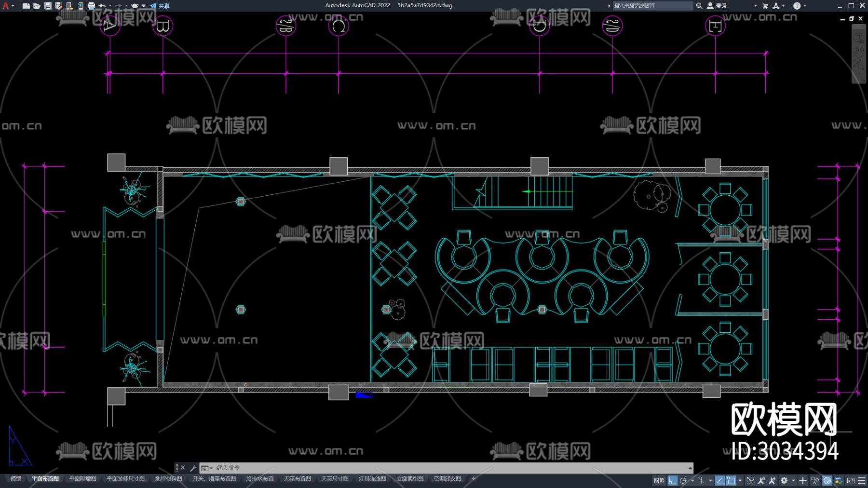The height and width of the screenshot is (488, 868).
Task: Click the keyword search input field
Action: coord(652,6)
